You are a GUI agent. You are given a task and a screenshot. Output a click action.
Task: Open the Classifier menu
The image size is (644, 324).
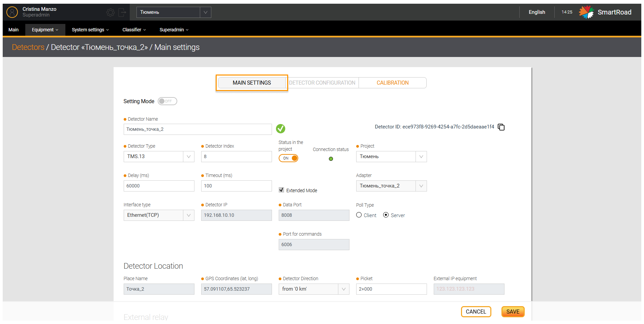pyautogui.click(x=134, y=30)
